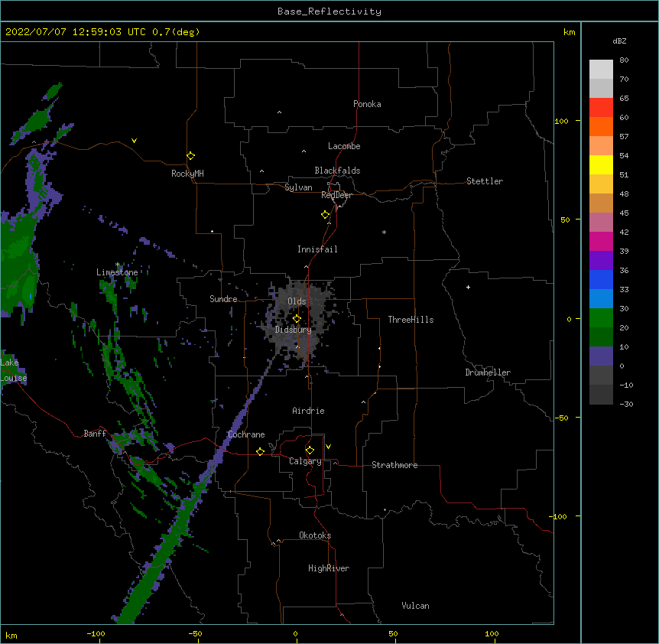Select the yellow swatch in dBZ legend
Viewport: 659px width, 644px height.
[601, 164]
